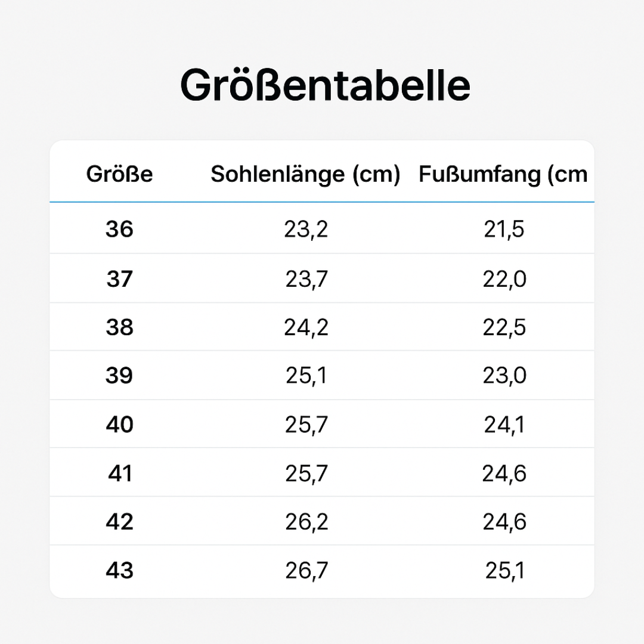
Task: Click the 24,1 Fußumfang for size 40
Action: tap(504, 425)
